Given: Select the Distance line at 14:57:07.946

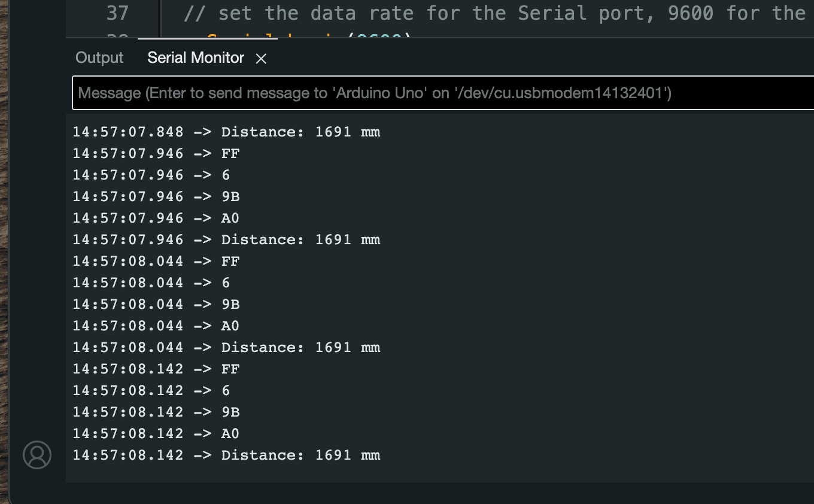Looking at the screenshot, I should click(x=226, y=239).
